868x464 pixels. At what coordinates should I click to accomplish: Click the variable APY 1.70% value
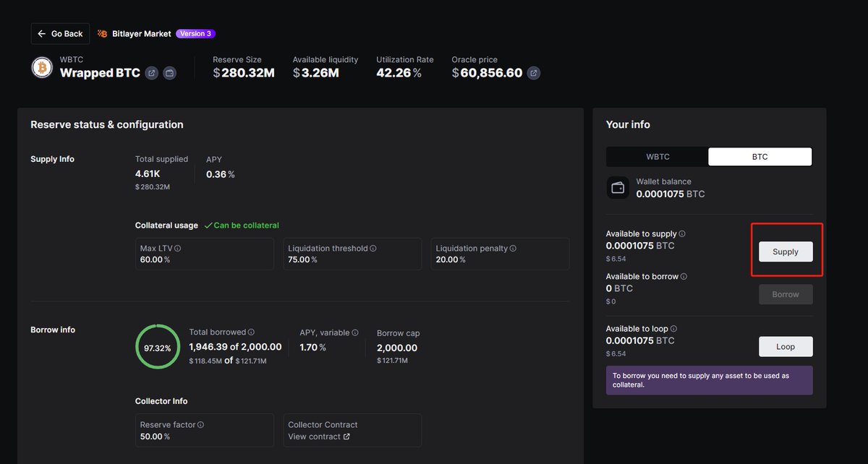pyautogui.click(x=313, y=348)
